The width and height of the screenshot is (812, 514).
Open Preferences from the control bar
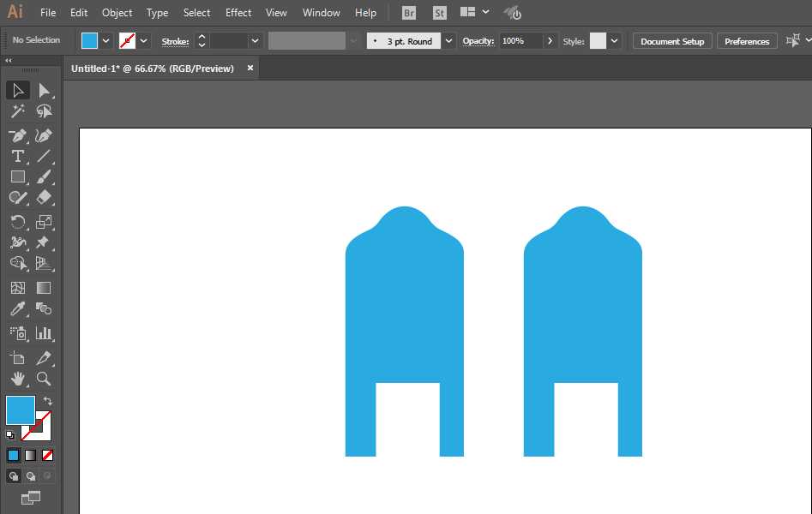746,41
